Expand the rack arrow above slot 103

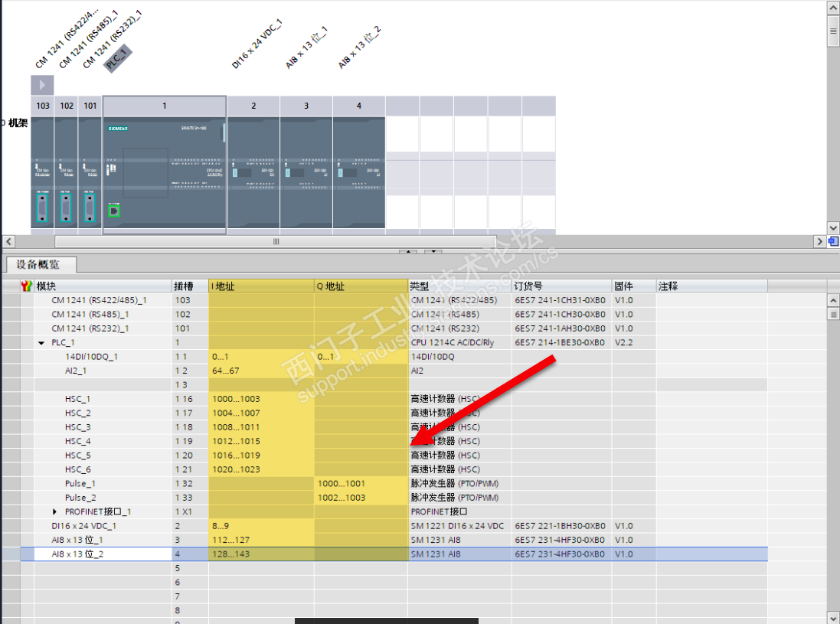coord(42,85)
